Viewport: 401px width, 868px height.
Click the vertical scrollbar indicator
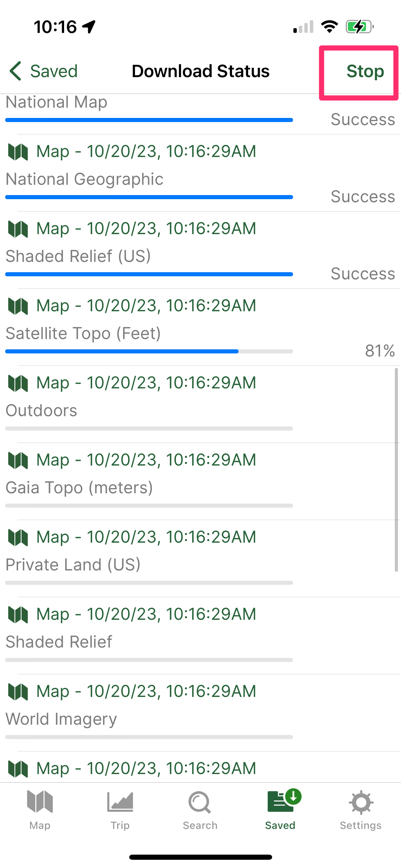click(396, 470)
